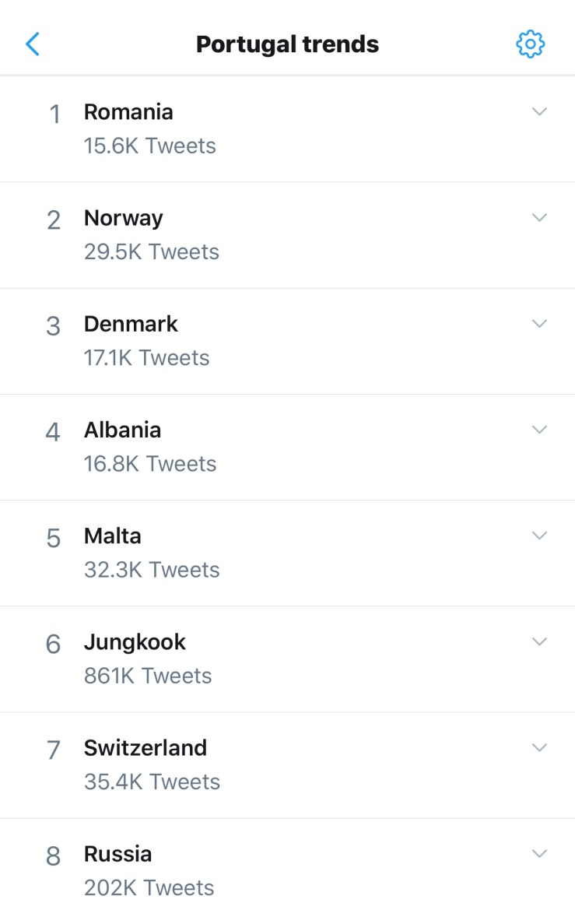Screen dimensions: 575x924
Task: Select the Denmark trending topic
Action: pyautogui.click(x=131, y=324)
